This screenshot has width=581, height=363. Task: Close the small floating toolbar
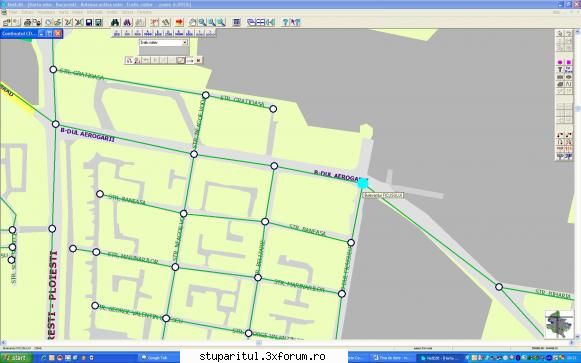[199, 60]
